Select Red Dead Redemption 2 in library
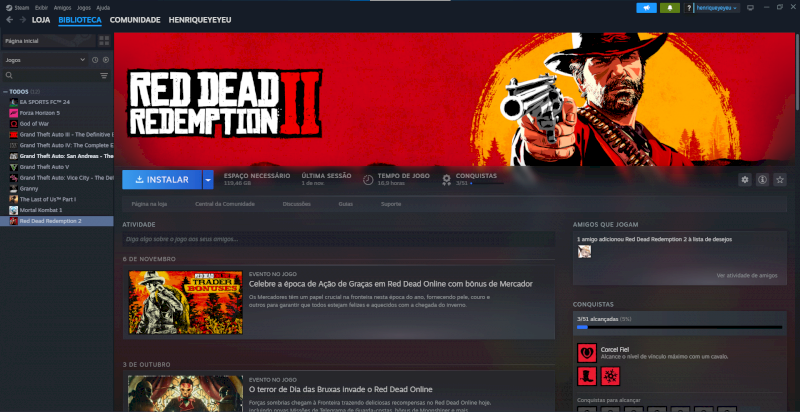The height and width of the screenshot is (412, 800). [x=57, y=221]
